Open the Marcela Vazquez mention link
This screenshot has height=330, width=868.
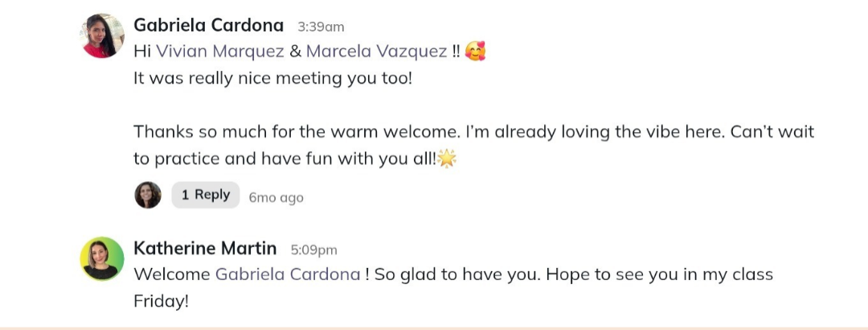[376, 52]
